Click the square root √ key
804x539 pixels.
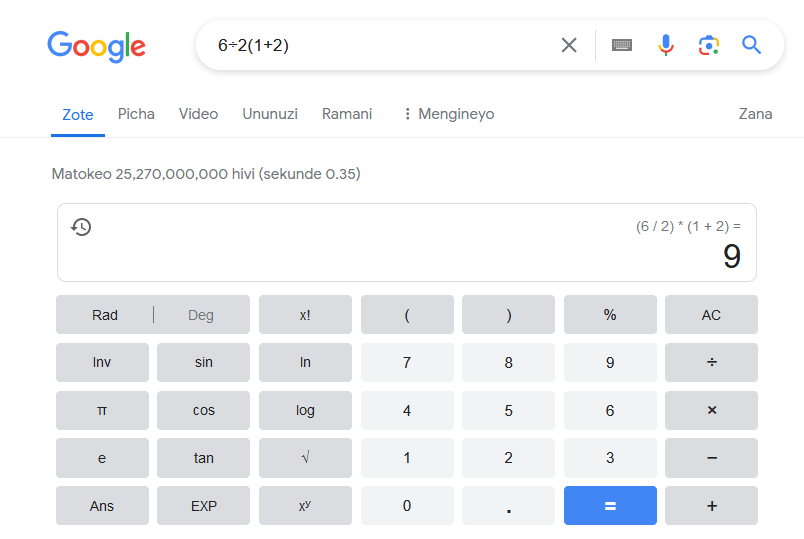[305, 458]
